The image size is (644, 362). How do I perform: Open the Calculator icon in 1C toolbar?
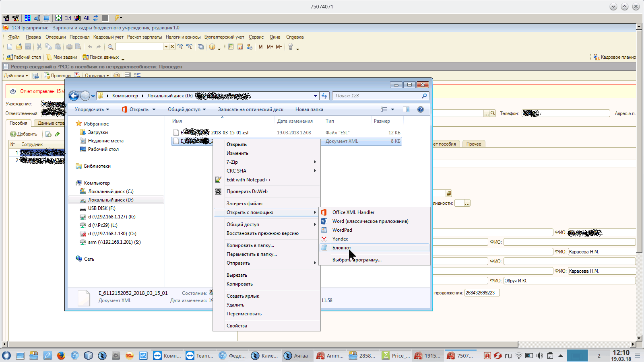click(x=231, y=47)
